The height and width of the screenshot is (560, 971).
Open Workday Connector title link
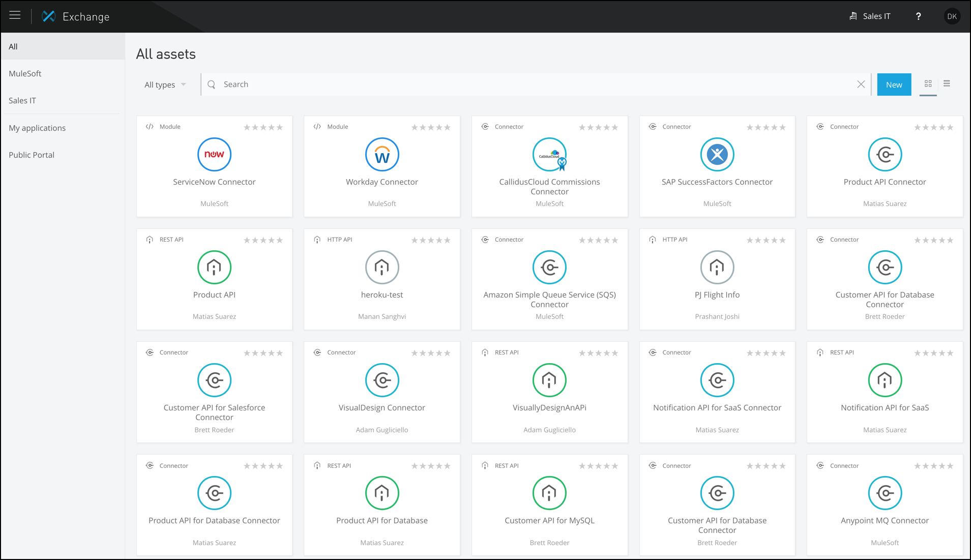[382, 182]
